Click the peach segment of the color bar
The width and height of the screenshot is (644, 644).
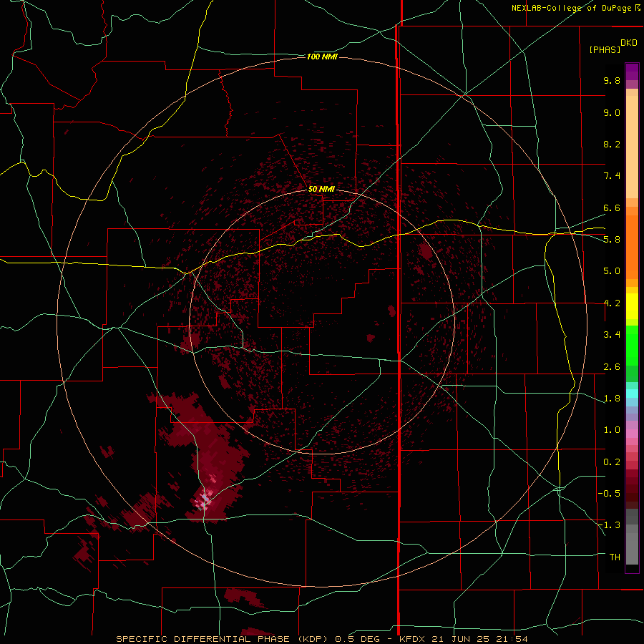(632, 147)
